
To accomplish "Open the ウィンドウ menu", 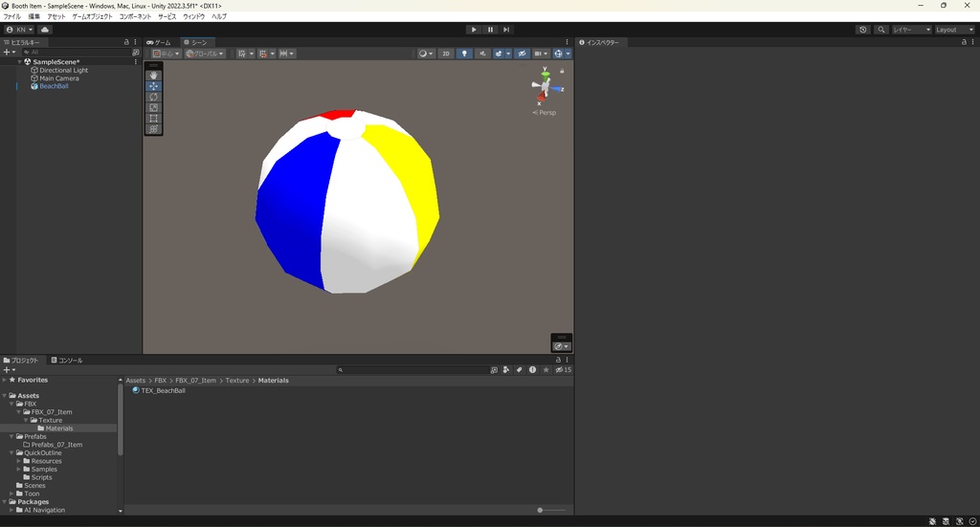I will 193,17.
